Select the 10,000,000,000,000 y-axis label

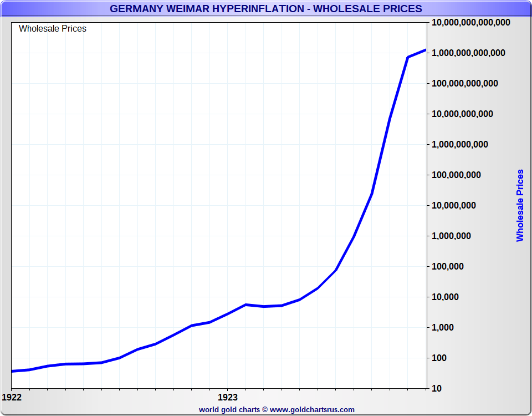pos(470,23)
